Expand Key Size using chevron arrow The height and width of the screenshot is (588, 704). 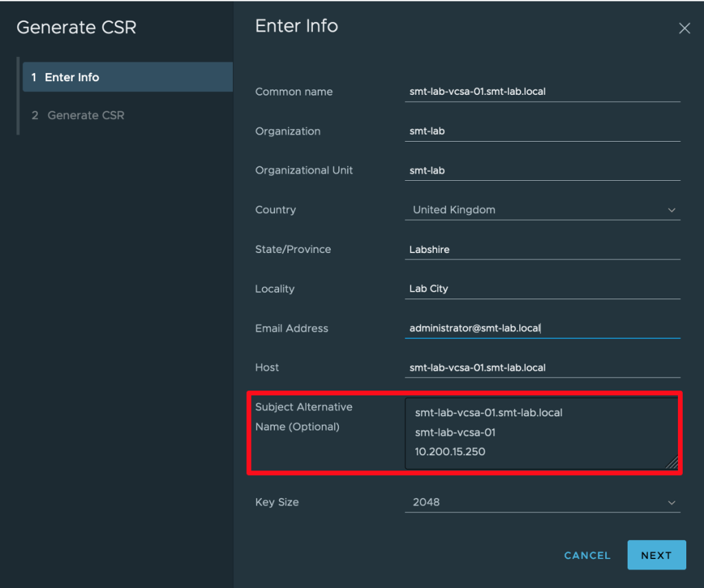[671, 503]
